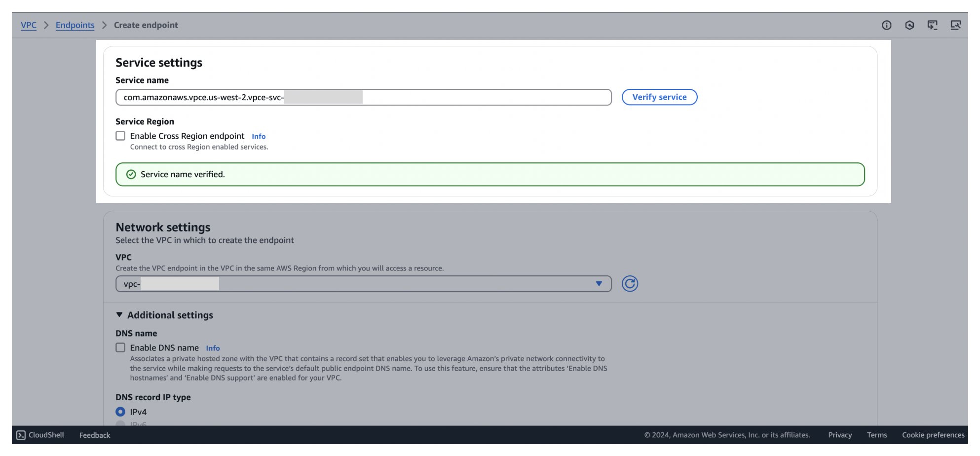
Task: Open the Info panel from the top toolbar
Action: coord(887,25)
